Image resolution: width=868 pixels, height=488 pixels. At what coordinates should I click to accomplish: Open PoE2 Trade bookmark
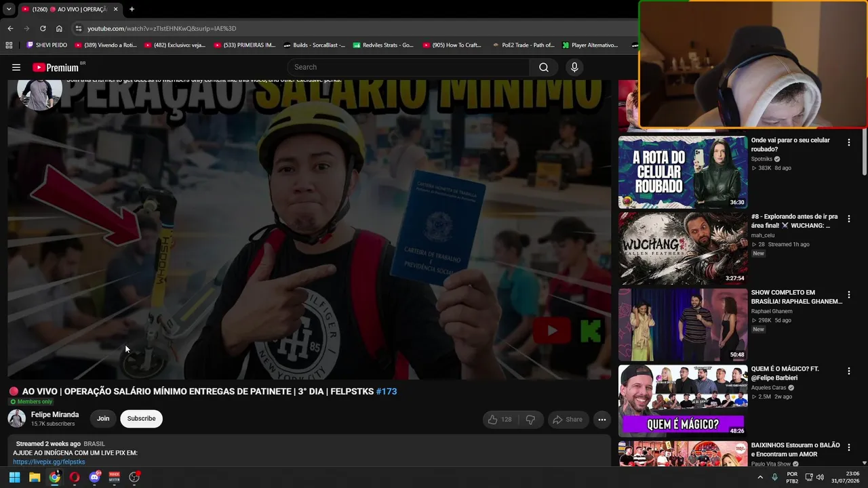524,45
